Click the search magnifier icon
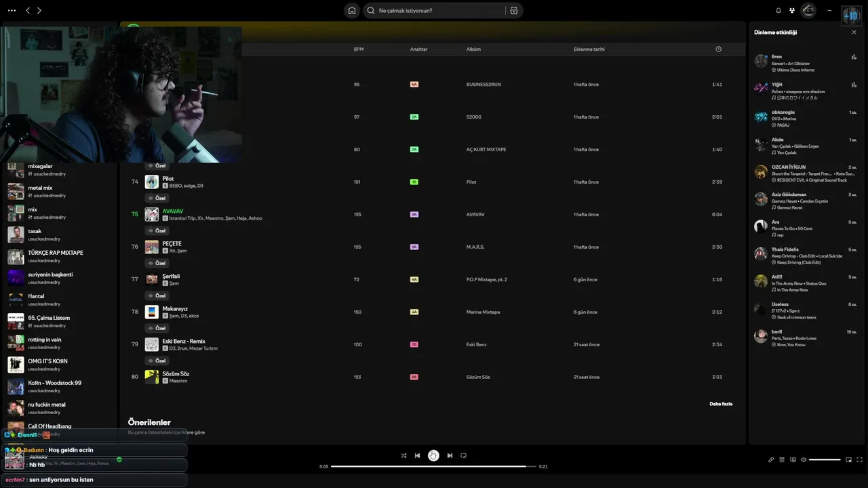The width and height of the screenshot is (868, 488). coord(371,11)
